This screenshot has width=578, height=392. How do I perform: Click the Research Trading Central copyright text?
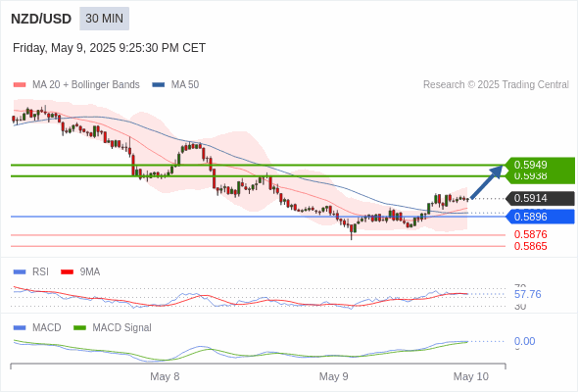pos(496,85)
